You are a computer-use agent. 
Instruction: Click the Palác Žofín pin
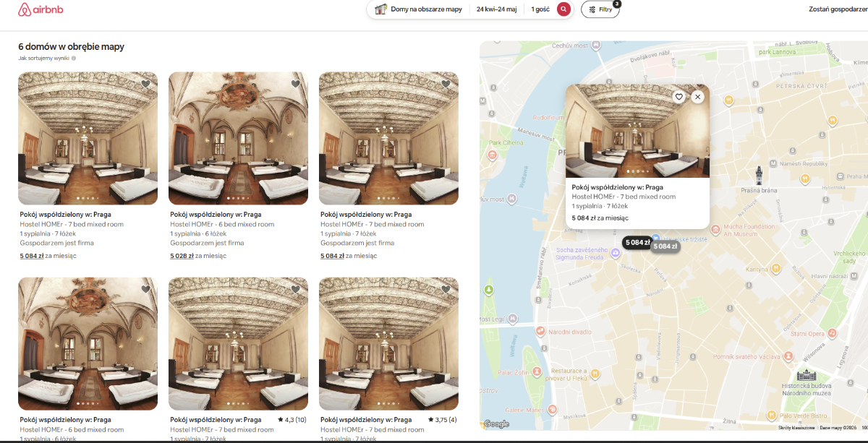[536, 371]
